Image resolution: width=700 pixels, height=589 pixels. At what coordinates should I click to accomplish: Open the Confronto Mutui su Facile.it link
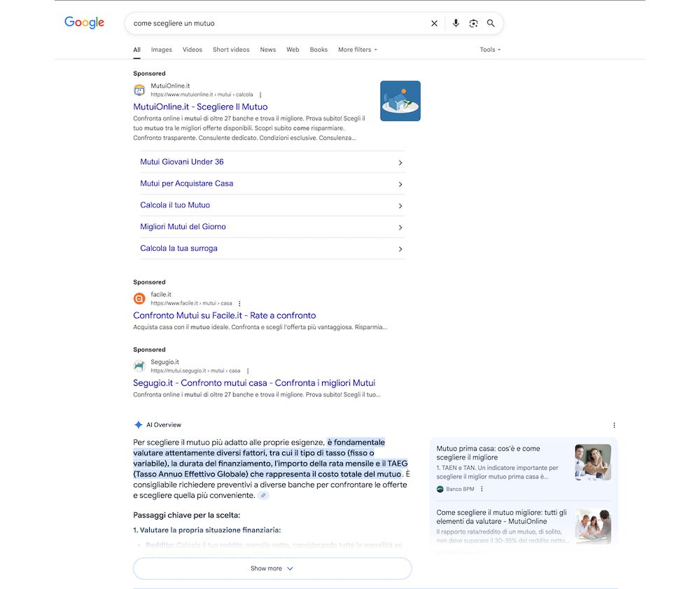pos(224,315)
